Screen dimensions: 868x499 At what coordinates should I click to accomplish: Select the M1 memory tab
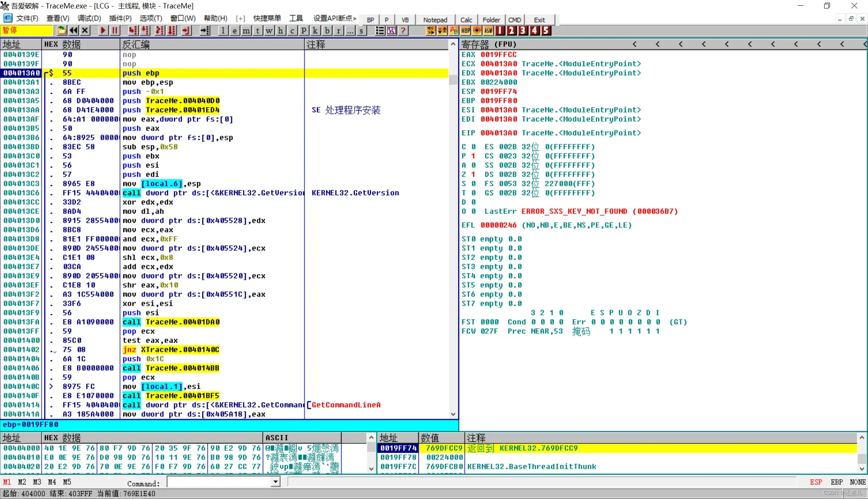pos(7,482)
